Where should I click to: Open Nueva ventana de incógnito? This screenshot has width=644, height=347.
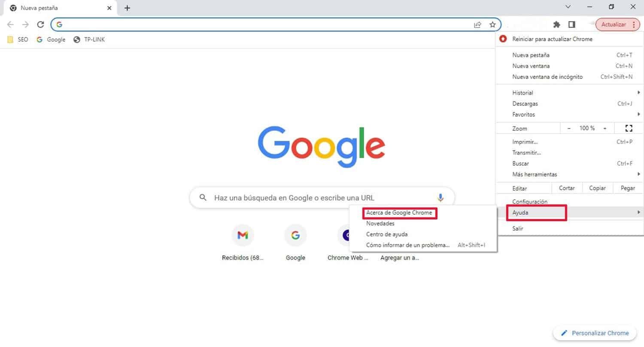pyautogui.click(x=569, y=77)
